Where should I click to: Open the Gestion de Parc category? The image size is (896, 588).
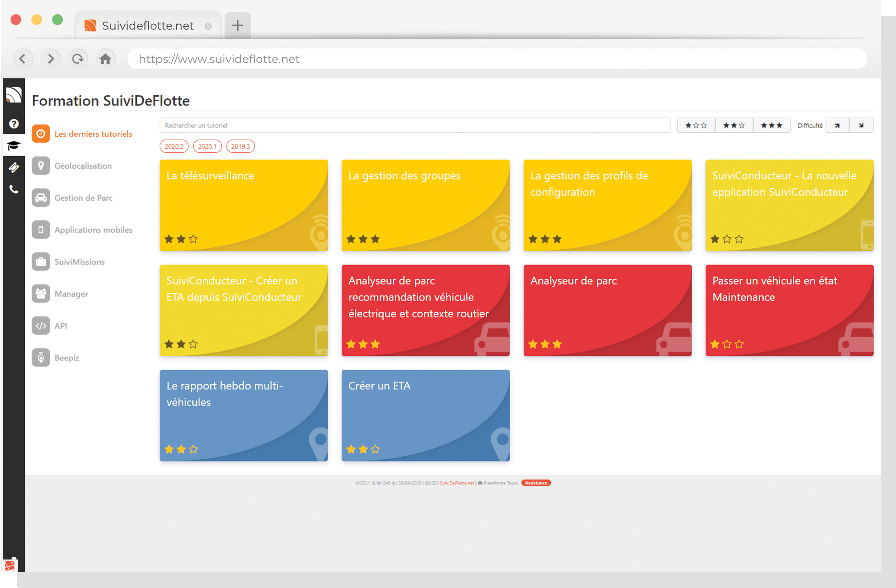[84, 198]
